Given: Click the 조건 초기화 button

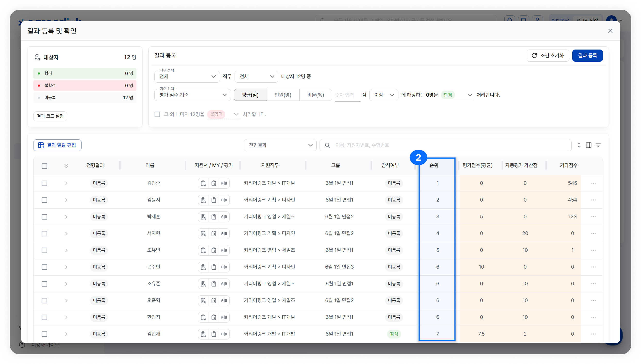Looking at the screenshot, I should (x=548, y=56).
